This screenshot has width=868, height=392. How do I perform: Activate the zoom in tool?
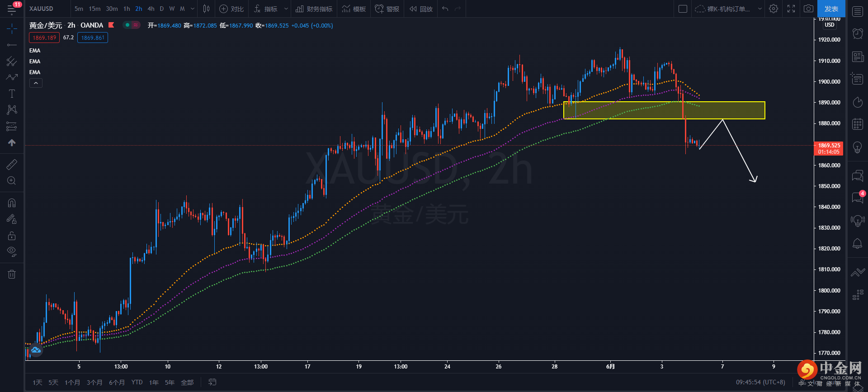coord(12,181)
